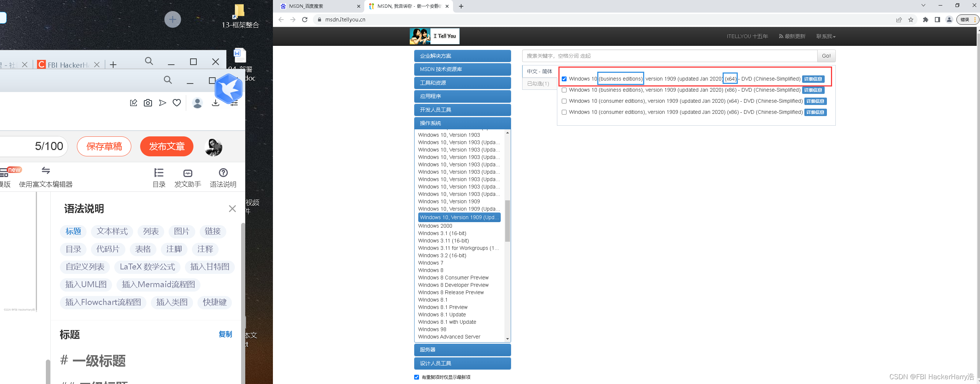Screen dimensions: 980x384
Task: Check Windows 10 business editions x86 checkbox
Action: tap(564, 90)
